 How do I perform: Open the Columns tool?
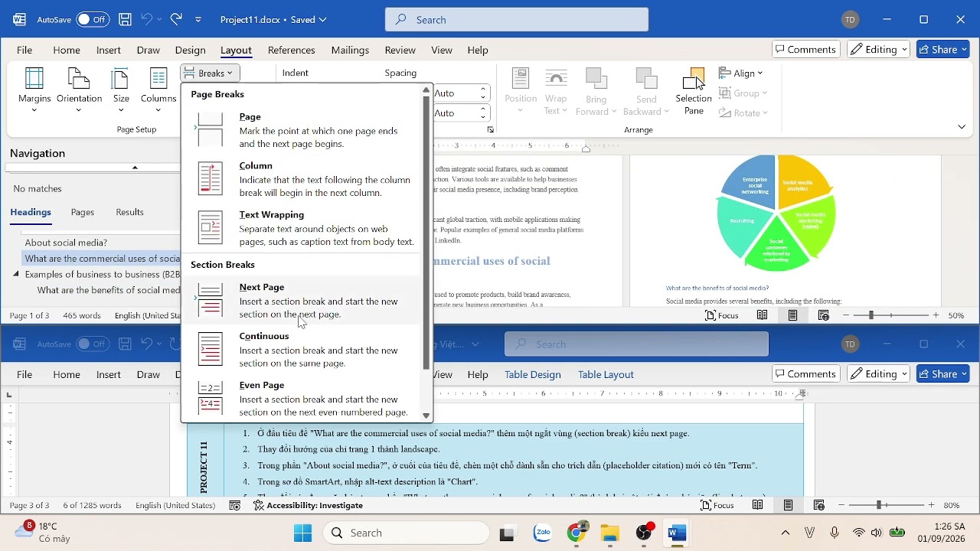158,90
